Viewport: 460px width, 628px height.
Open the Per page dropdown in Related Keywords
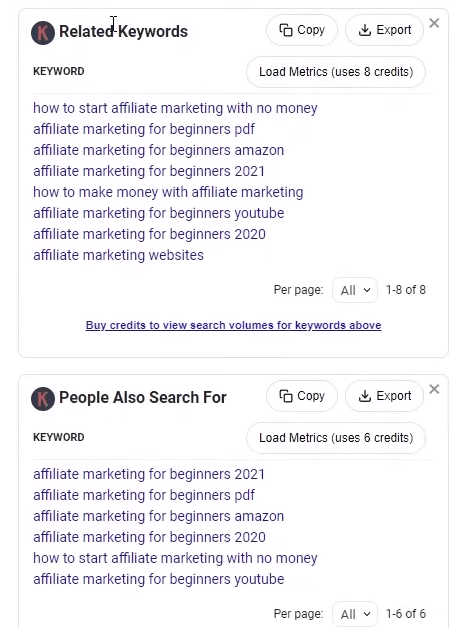coord(355,290)
